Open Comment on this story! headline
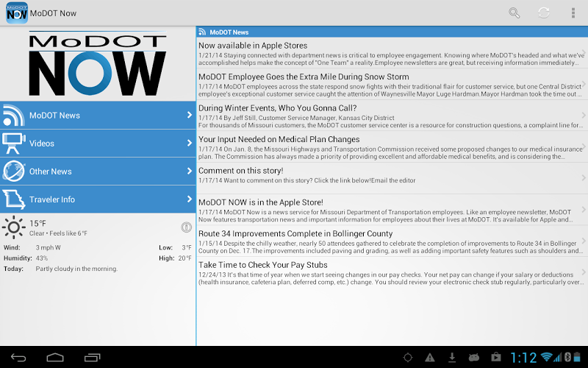This screenshot has width=588, height=368. click(241, 171)
